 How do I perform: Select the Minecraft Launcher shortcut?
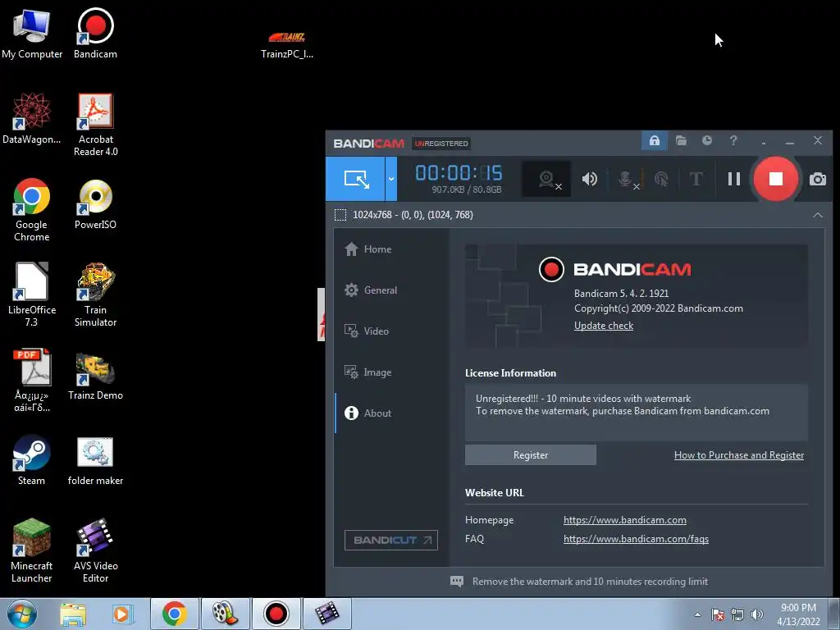32,550
